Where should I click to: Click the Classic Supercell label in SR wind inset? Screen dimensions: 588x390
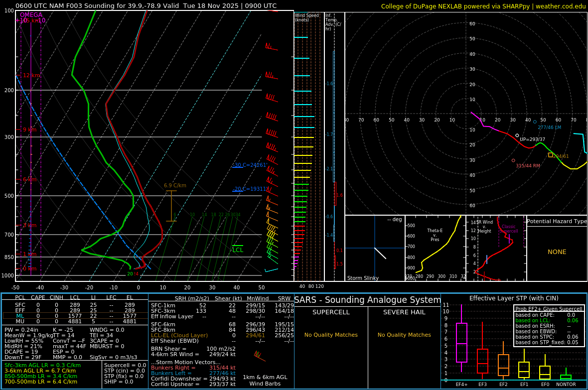point(508,229)
